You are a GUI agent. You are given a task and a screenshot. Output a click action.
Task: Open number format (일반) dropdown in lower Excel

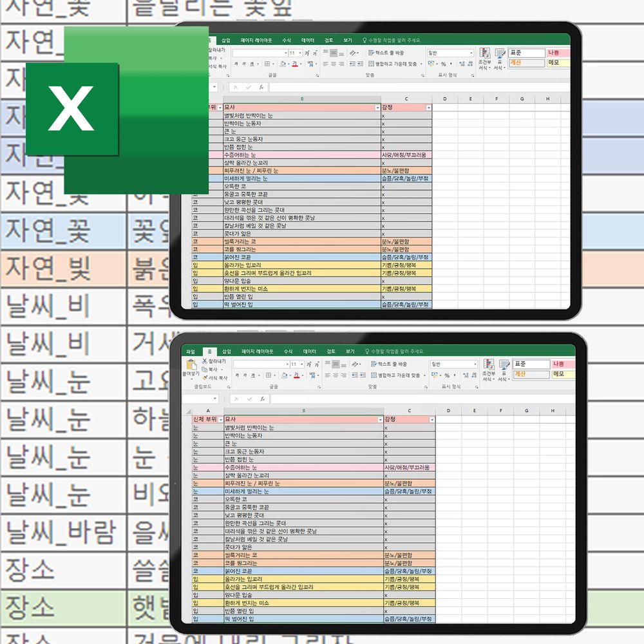[475, 365]
